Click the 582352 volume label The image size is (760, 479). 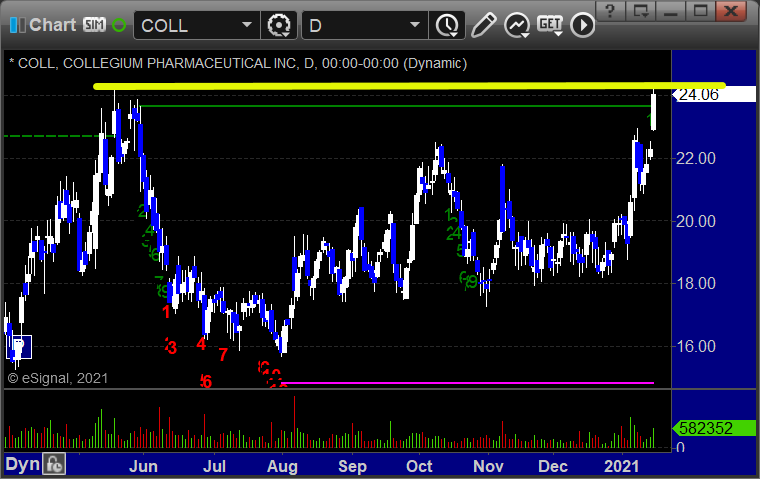pyautogui.click(x=714, y=428)
